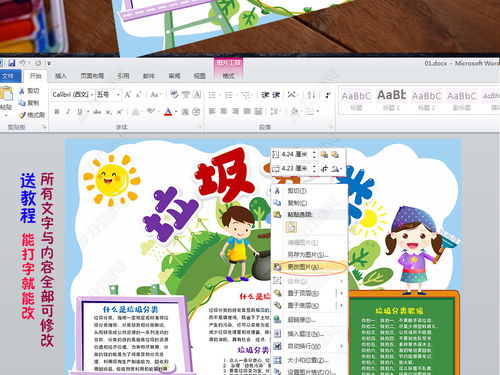500x375 pixels.
Task: Click the paste option icon under 粘贴选项
Action: click(x=291, y=227)
